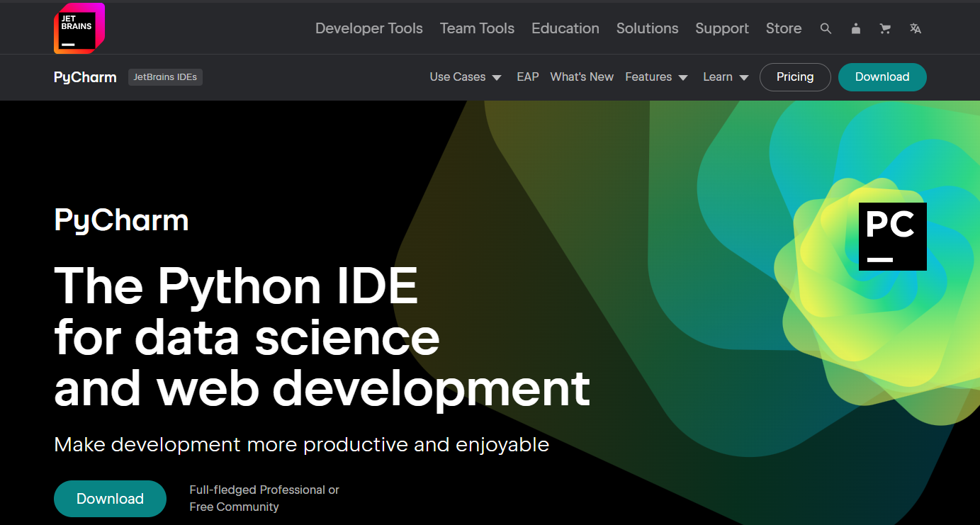Open the What's New page

coord(582,77)
